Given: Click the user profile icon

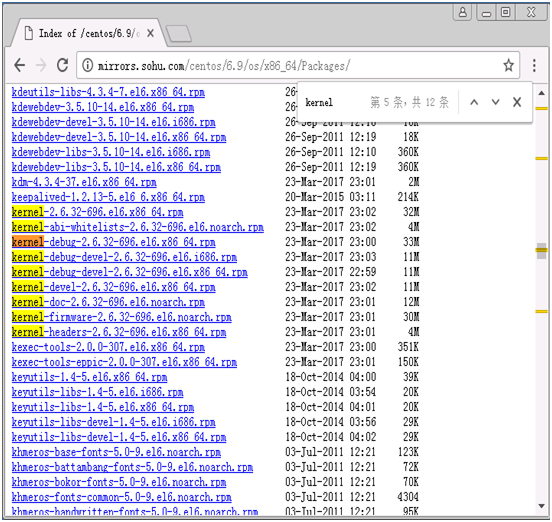Looking at the screenshot, I should pos(463,13).
